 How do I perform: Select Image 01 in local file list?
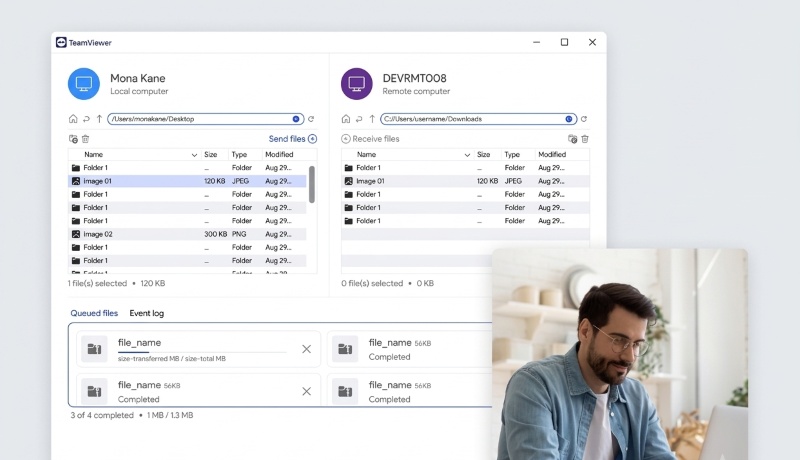pos(187,181)
